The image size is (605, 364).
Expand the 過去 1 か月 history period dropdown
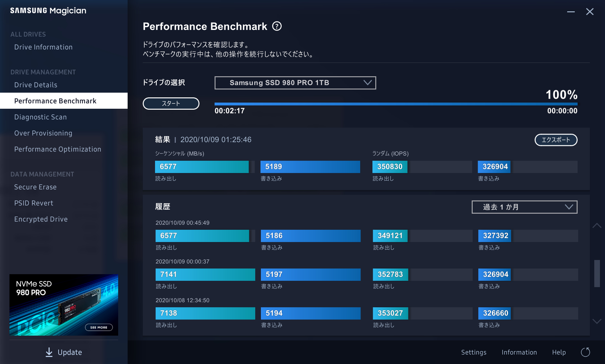coord(524,207)
